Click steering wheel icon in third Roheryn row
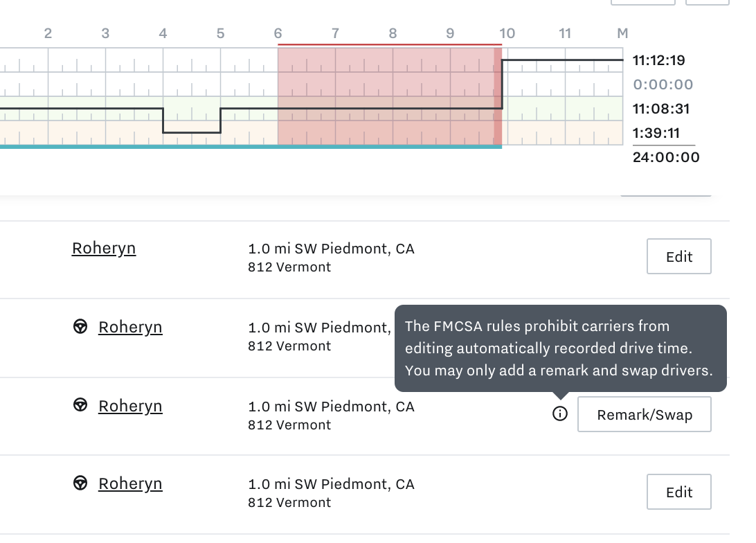756x543 pixels. 80,404
